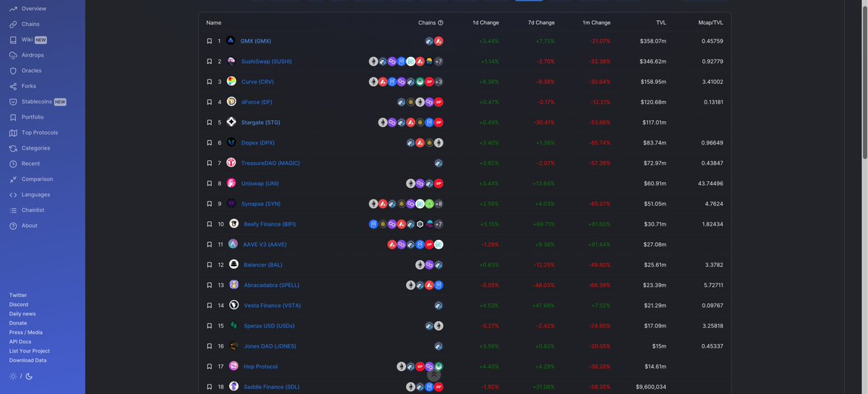Viewport: 868px width, 394px height.
Task: Open the Discord link in sidebar
Action: tap(19, 304)
